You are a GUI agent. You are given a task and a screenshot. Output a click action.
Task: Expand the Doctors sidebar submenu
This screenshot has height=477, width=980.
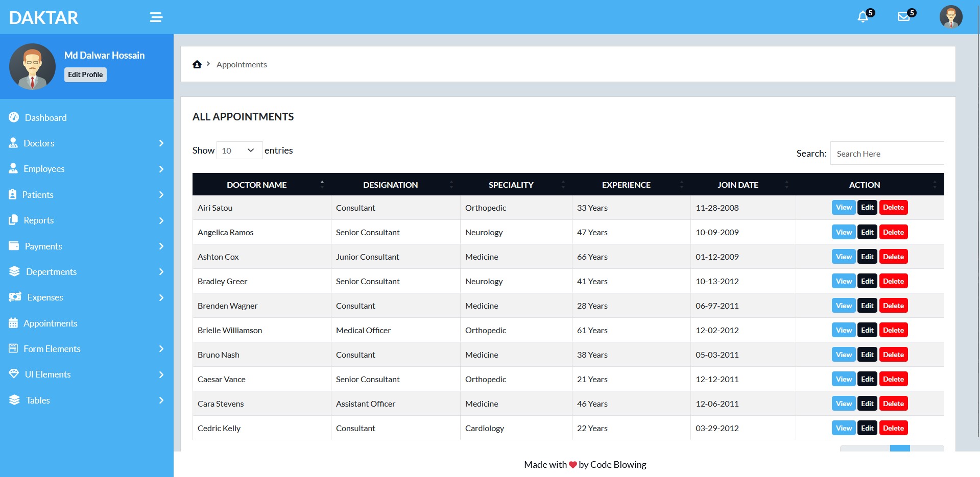pos(161,143)
